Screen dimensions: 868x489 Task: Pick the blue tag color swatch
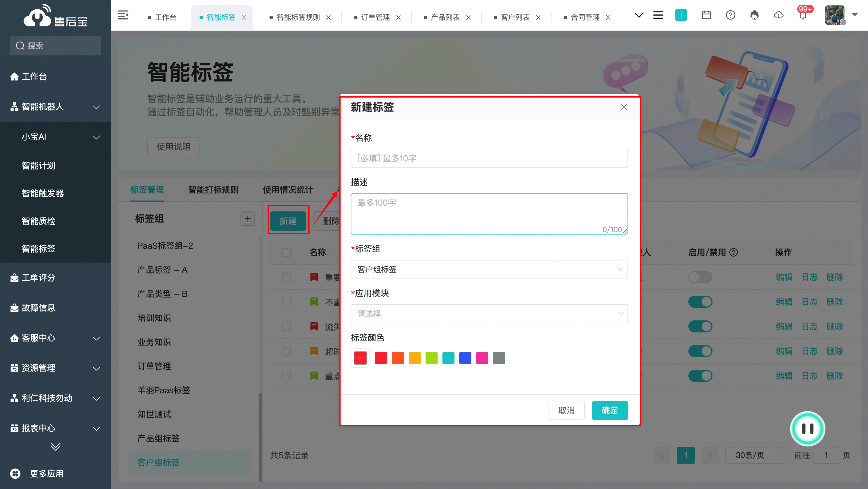(x=465, y=358)
